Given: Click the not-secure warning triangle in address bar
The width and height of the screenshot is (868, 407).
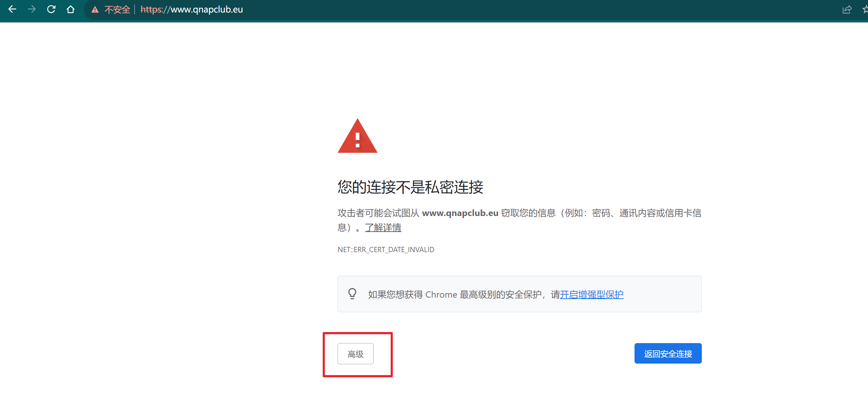Looking at the screenshot, I should point(95,10).
